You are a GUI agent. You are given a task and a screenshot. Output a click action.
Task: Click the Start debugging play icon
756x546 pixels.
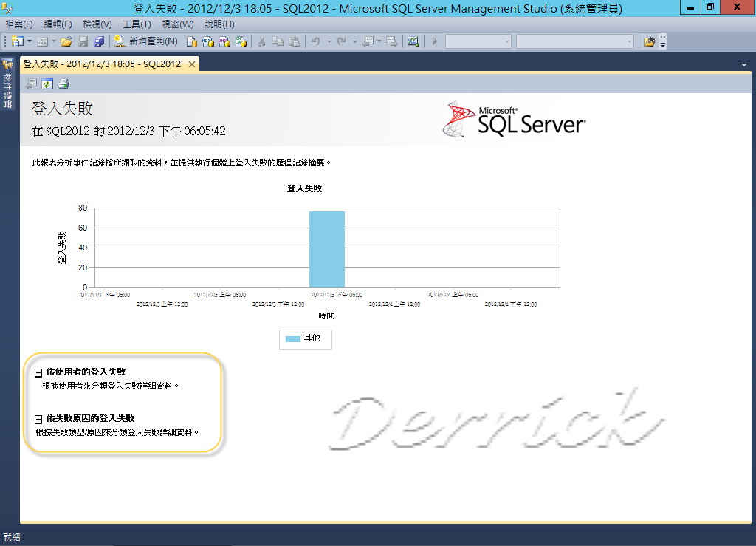pyautogui.click(x=434, y=42)
